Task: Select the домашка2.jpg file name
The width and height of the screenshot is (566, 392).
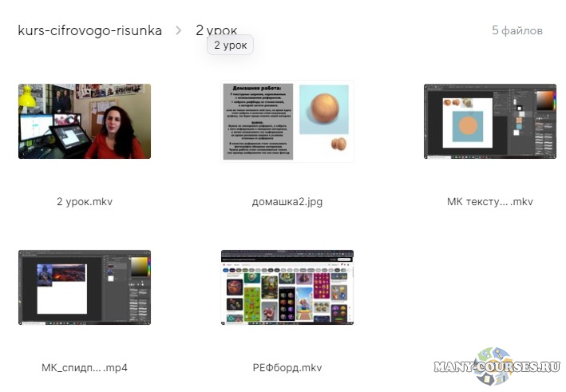Action: tap(287, 202)
